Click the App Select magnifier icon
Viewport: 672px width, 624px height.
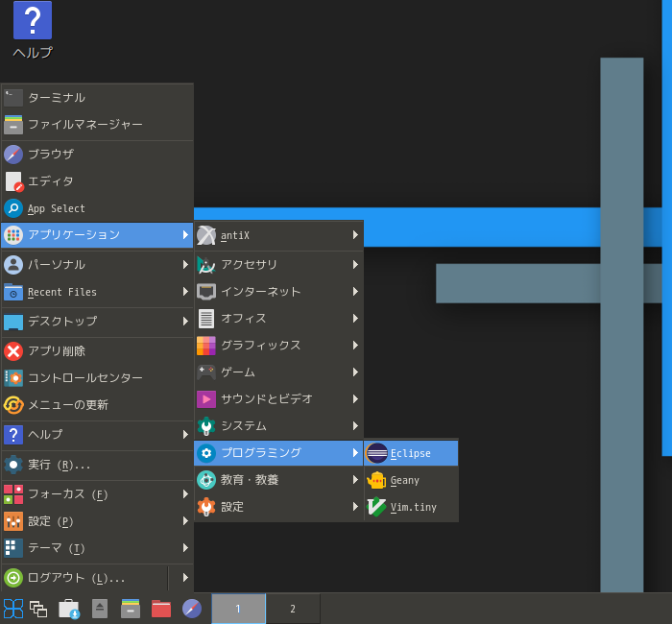pos(13,208)
